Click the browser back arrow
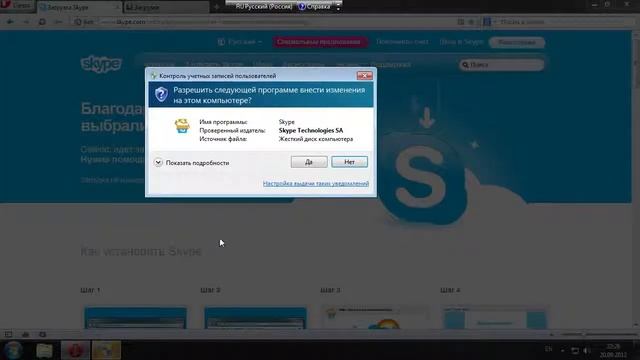The width and height of the screenshot is (640, 360). (x=10, y=22)
